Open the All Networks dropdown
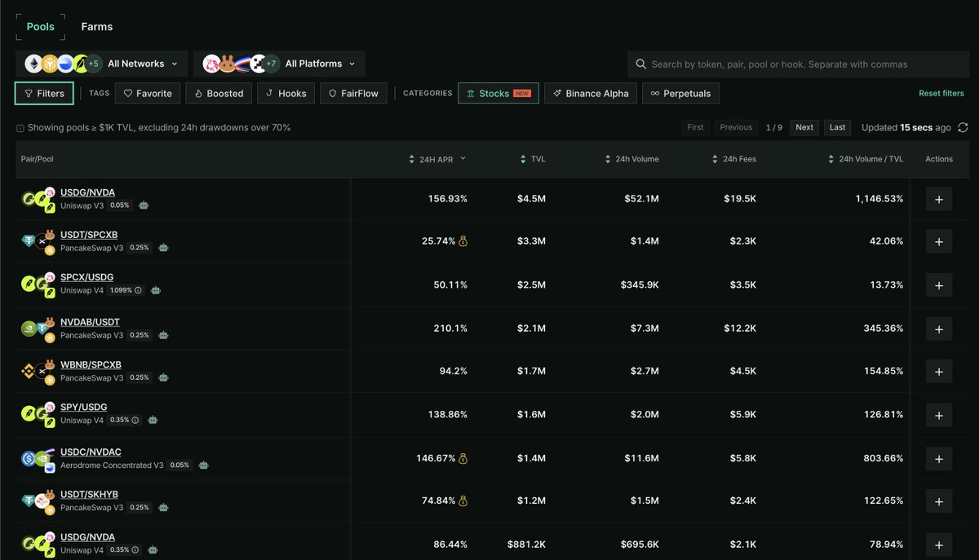The image size is (979, 560). click(102, 64)
